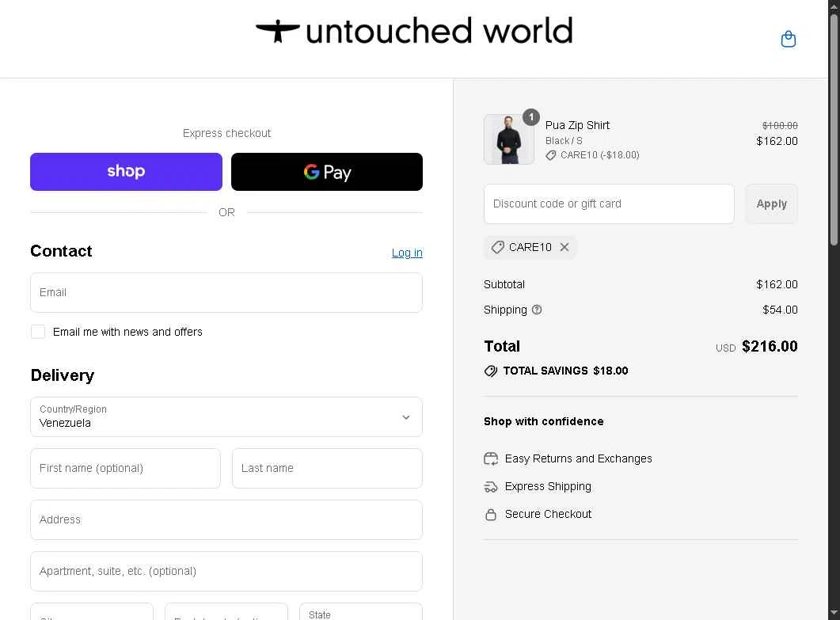Viewport: 840px width, 620px height.
Task: Focus the Discount code or gift card field
Action: (x=609, y=203)
